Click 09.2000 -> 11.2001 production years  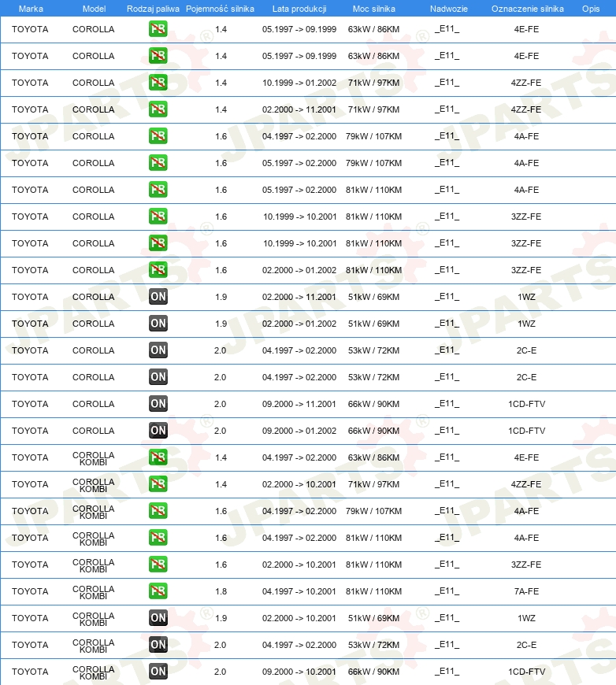299,404
